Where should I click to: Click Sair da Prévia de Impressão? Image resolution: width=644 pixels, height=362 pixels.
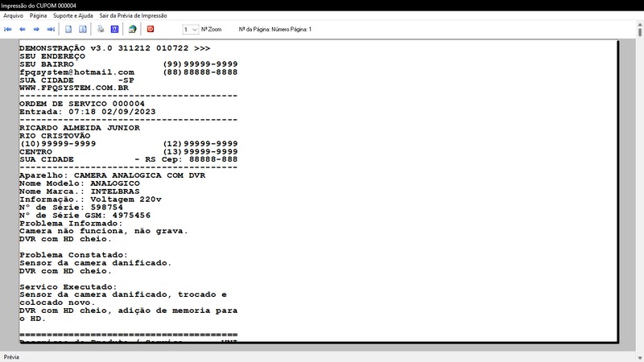click(133, 15)
